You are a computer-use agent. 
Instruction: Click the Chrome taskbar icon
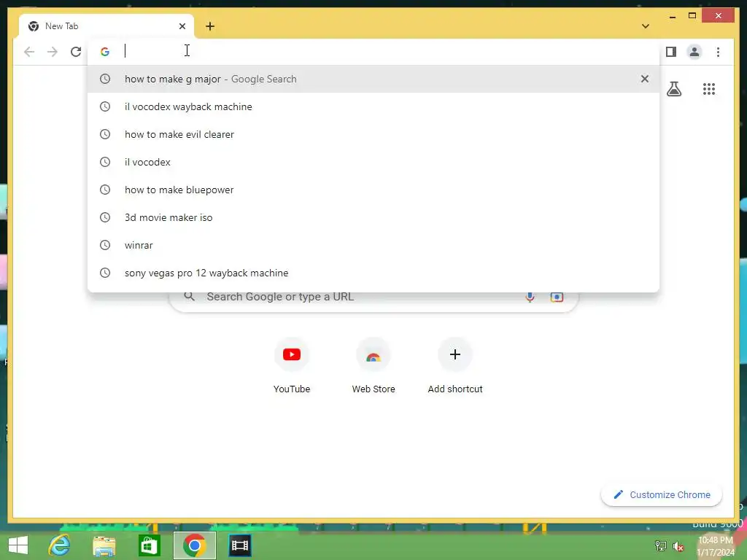pos(194,545)
